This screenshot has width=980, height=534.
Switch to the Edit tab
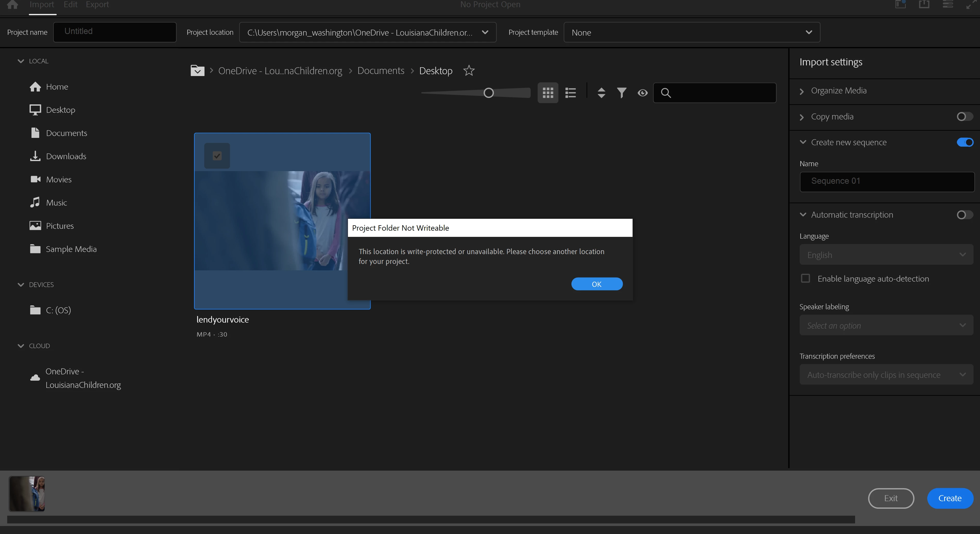[70, 5]
